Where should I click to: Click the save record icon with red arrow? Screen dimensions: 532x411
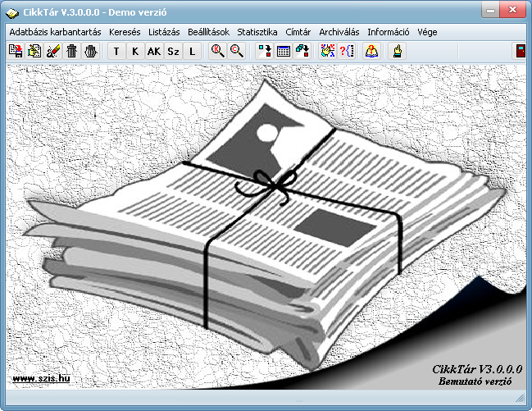16,52
